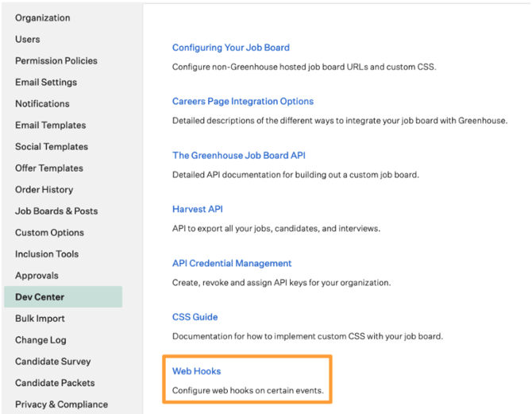The image size is (532, 414).
Task: Open The Greenhouse Job Board API
Action: pos(239,155)
